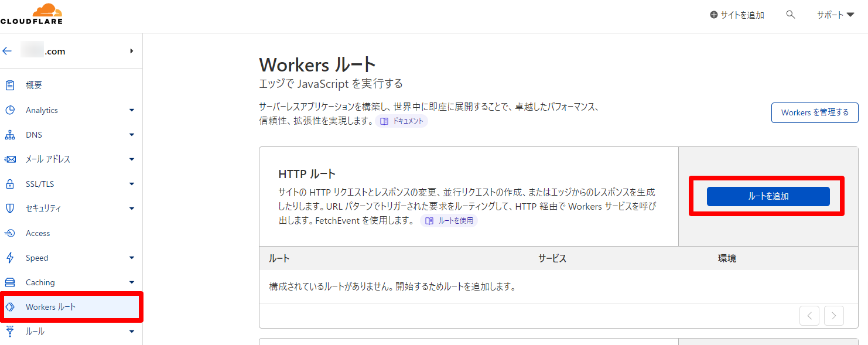The width and height of the screenshot is (868, 345).
Task: Click the Speed lightning bolt icon
Action: pyautogui.click(x=10, y=258)
